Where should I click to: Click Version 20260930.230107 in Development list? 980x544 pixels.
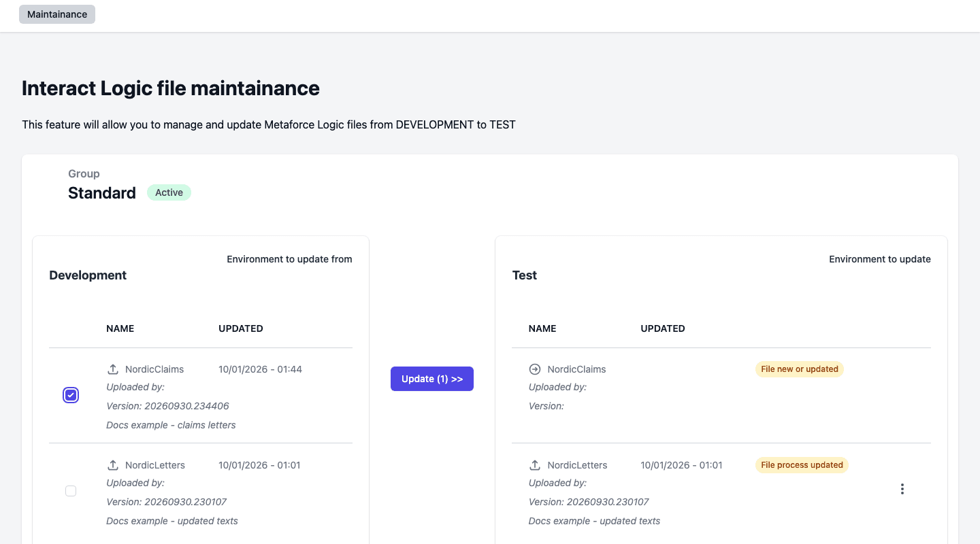166,502
